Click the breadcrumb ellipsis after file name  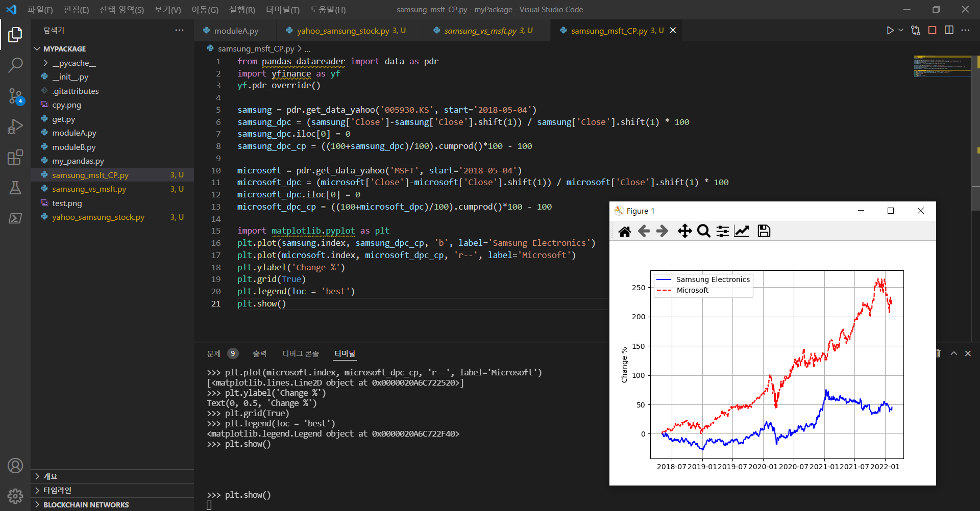(307, 49)
